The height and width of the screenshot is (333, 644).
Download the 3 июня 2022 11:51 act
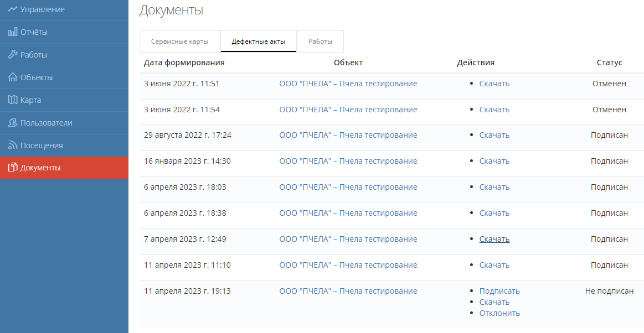click(494, 84)
